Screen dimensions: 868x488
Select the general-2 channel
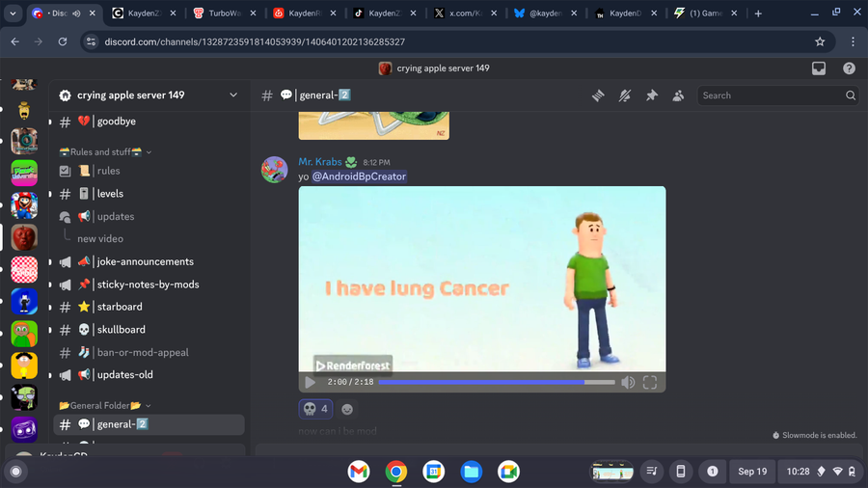pos(149,424)
